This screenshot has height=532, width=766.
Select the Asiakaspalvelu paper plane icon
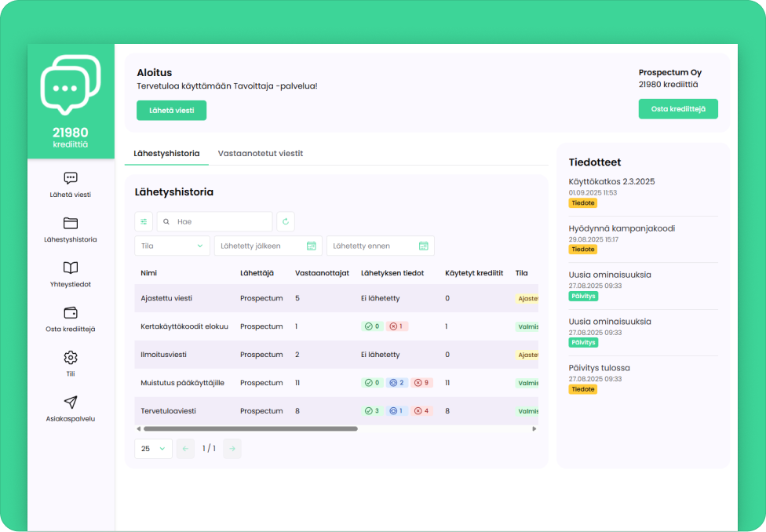click(x=70, y=403)
